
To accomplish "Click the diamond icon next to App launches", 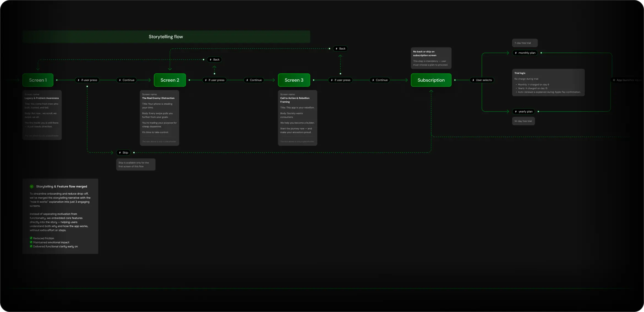I will pos(614,80).
